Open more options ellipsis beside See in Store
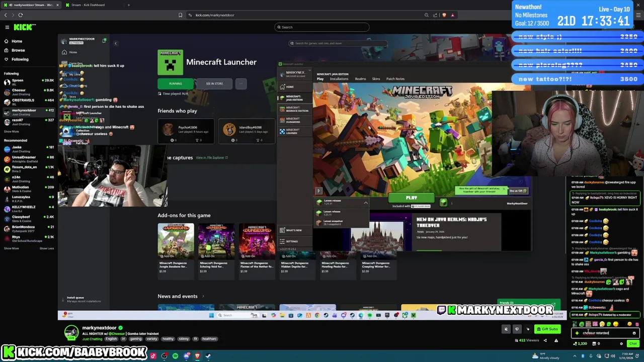The height and width of the screenshot is (362, 644). (240, 83)
